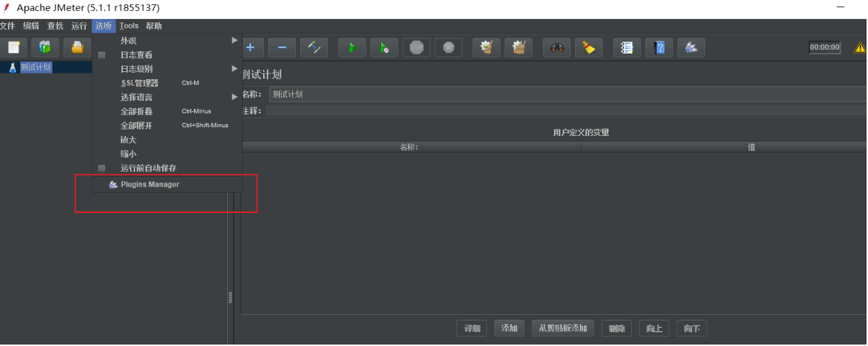868x346 pixels.
Task: Click the 向上 button
Action: [654, 329]
